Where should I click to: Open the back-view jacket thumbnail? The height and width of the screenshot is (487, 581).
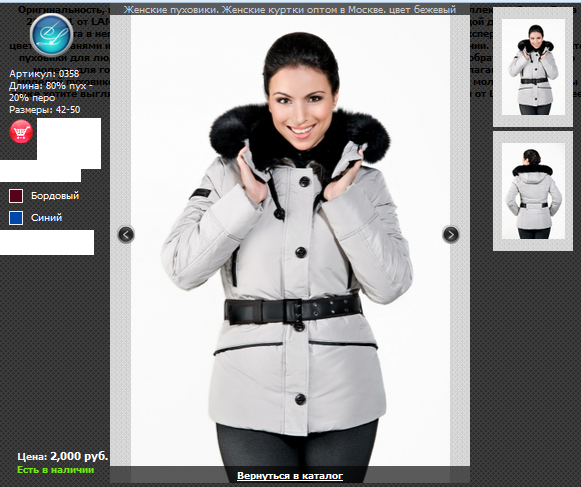(x=533, y=191)
